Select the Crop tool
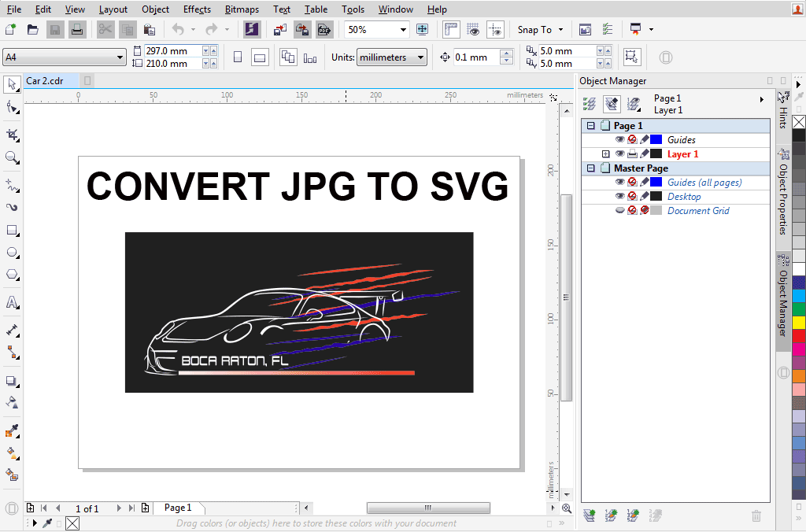Screen dimensions: 806x532 tap(12, 135)
